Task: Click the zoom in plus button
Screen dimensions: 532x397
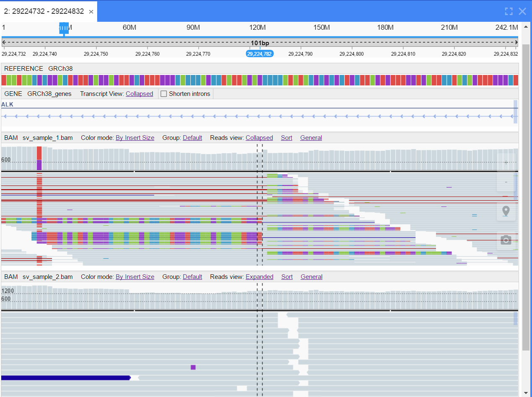Action: [x=506, y=162]
